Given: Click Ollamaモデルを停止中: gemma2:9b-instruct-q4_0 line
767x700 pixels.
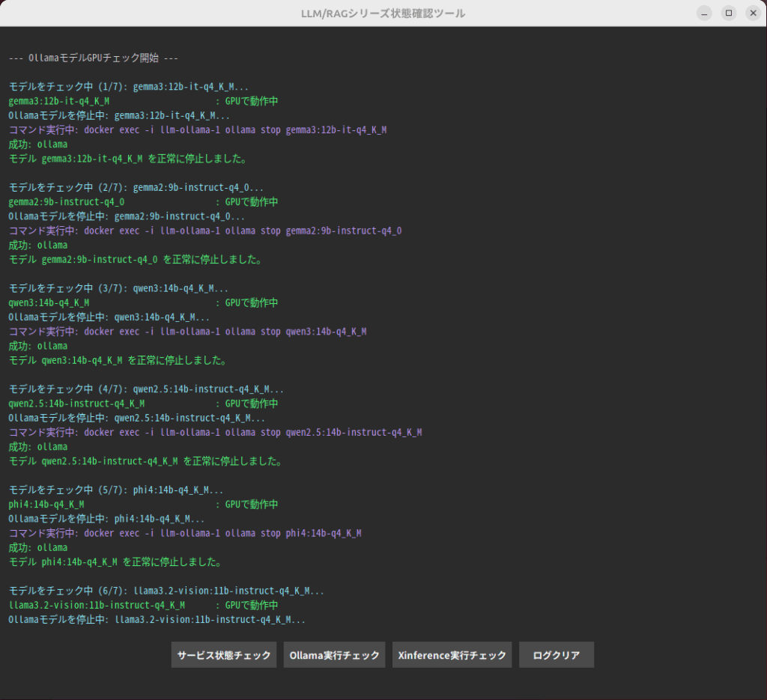Looking at the screenshot, I should point(127,216).
